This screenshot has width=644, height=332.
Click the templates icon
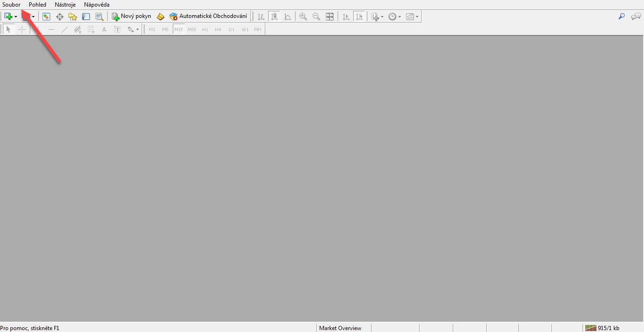click(410, 17)
